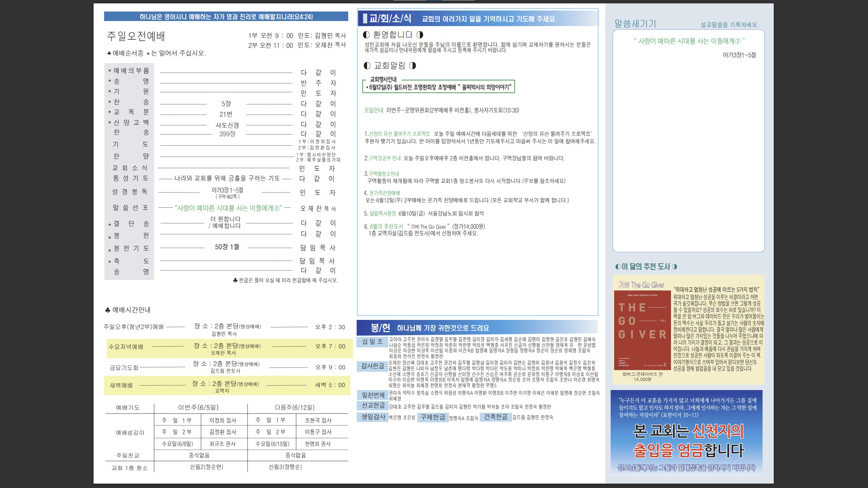Click the green-boxed 월드비전 조명환회장 초청예배 notice
Image resolution: width=868 pixels, height=488 pixels.
coord(439,86)
